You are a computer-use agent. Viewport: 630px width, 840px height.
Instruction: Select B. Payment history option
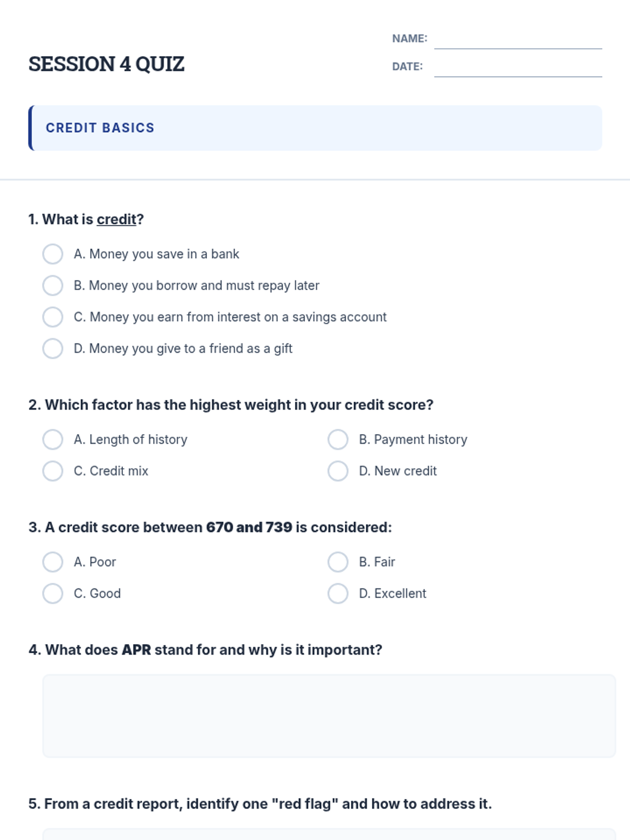point(338,439)
